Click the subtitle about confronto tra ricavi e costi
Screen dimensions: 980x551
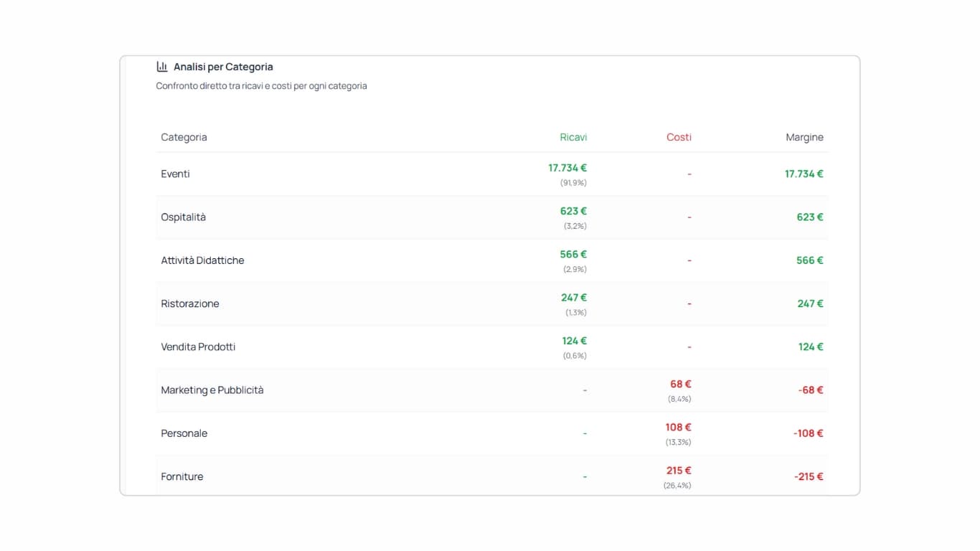click(262, 85)
